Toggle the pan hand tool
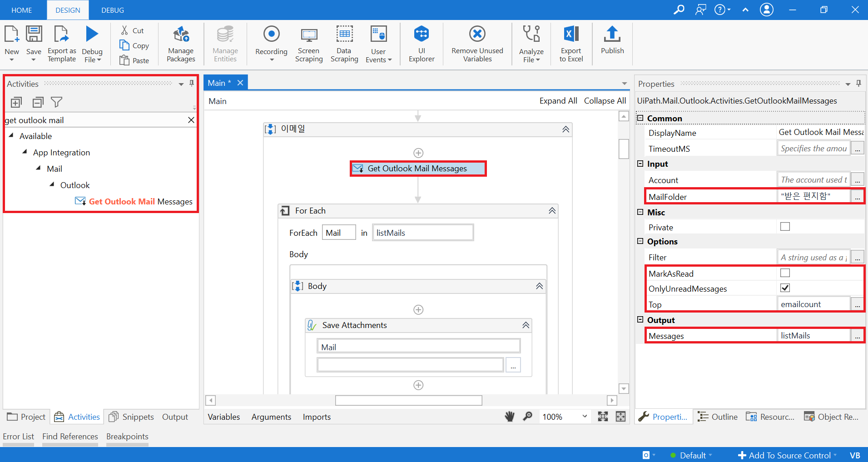 pyautogui.click(x=510, y=417)
